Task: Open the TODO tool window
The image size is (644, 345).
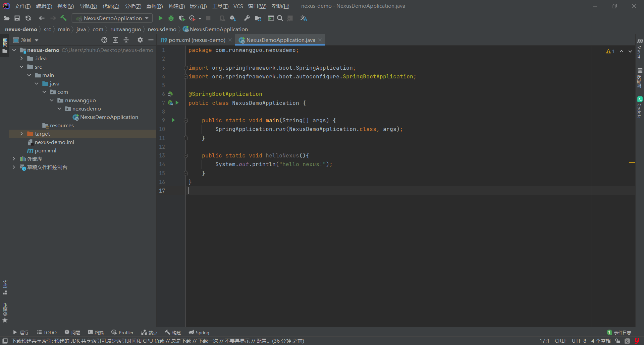Action: coord(47,333)
